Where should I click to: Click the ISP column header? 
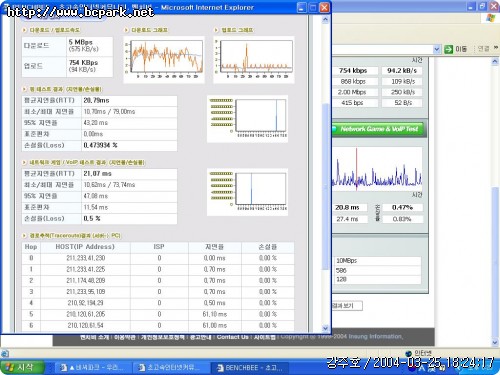click(159, 247)
